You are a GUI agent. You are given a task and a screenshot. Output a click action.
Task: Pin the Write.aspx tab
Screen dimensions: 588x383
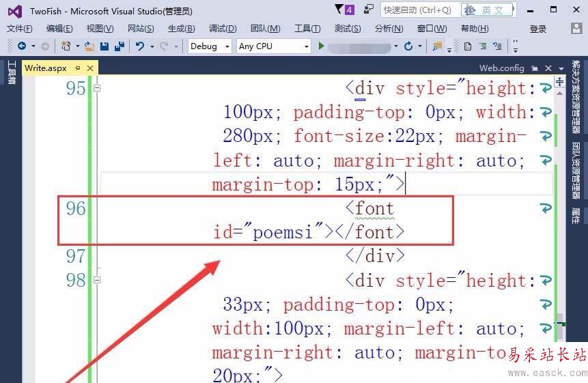pyautogui.click(x=78, y=68)
